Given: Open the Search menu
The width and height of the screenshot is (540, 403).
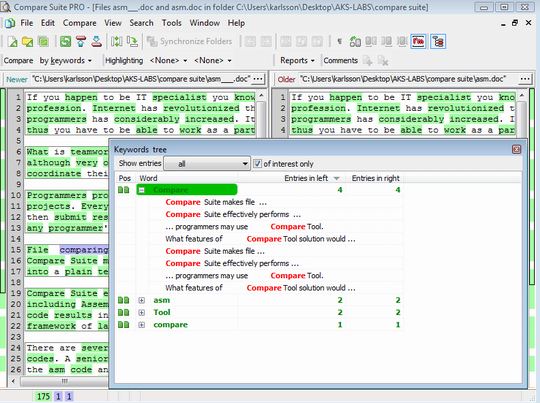Looking at the screenshot, I should click(141, 23).
